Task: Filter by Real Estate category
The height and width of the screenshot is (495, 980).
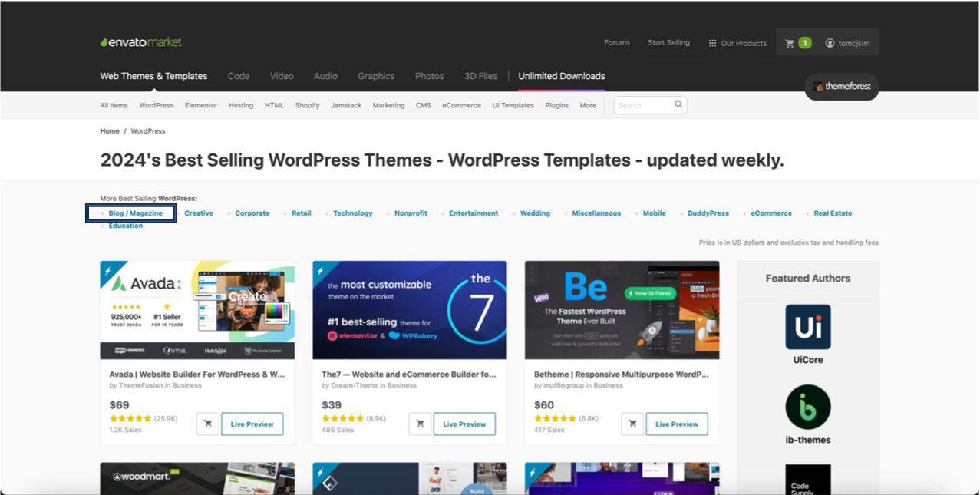Action: point(833,213)
